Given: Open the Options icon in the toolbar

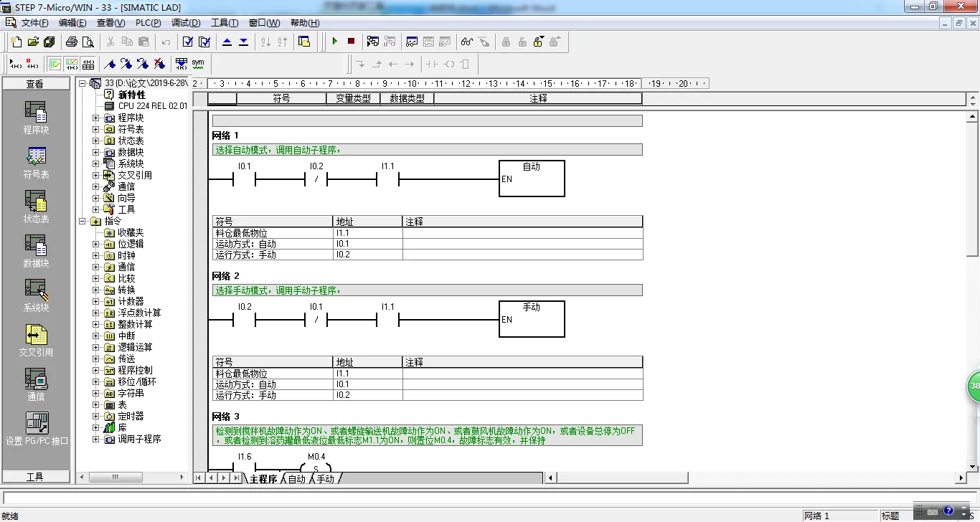Looking at the screenshot, I should tap(304, 42).
